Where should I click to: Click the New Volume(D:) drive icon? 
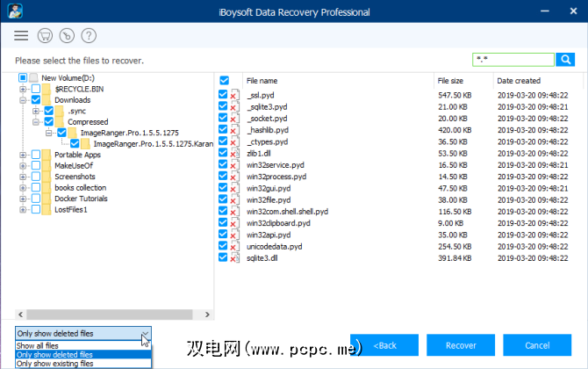[33, 77]
